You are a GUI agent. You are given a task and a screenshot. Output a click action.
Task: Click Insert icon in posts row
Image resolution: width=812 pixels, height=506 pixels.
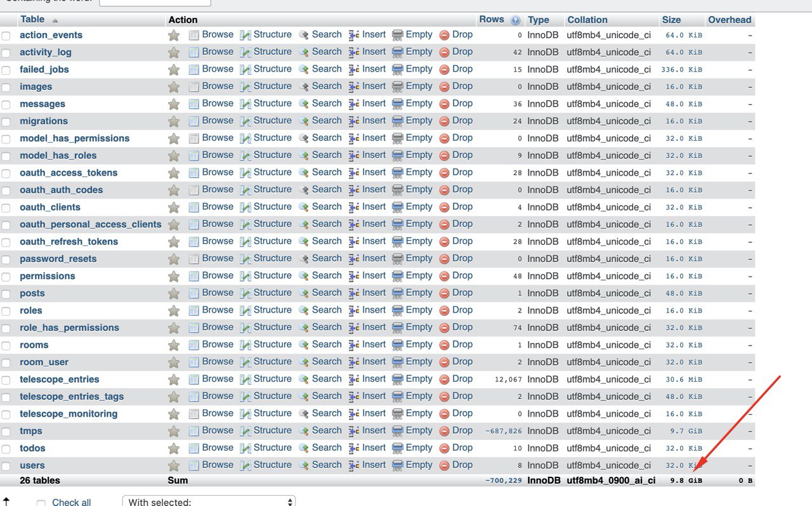click(x=355, y=294)
